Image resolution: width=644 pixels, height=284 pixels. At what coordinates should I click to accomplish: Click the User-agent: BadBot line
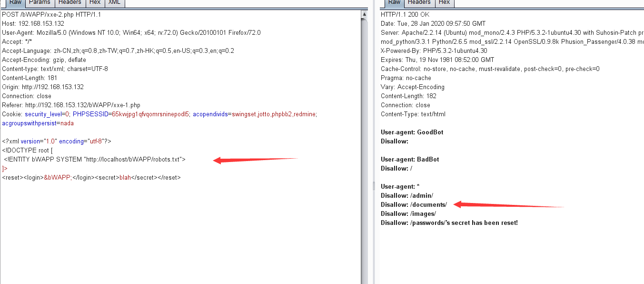[x=410, y=160]
